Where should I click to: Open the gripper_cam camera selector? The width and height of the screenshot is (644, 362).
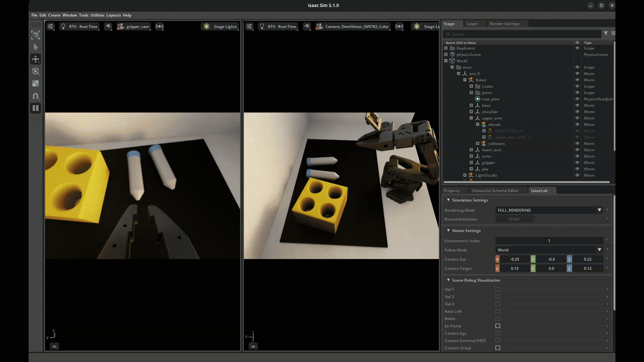[x=133, y=26]
